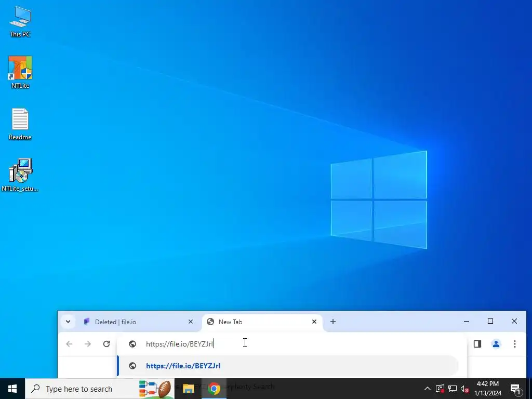Open Chrome three-dot menu
532x399 pixels.
pyautogui.click(x=515, y=344)
